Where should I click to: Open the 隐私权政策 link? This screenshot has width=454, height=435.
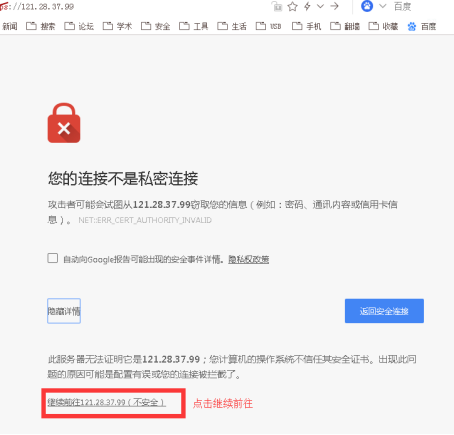tap(249, 259)
